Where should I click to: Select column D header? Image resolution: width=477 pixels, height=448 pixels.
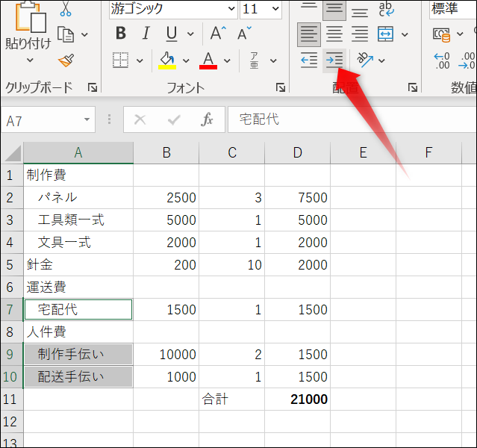[x=298, y=153]
